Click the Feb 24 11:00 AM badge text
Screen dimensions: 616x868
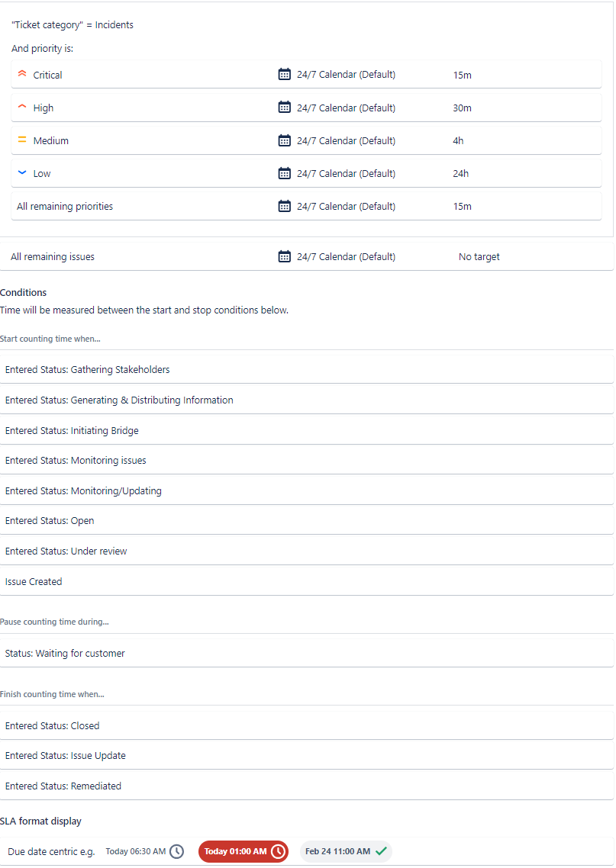(338, 851)
